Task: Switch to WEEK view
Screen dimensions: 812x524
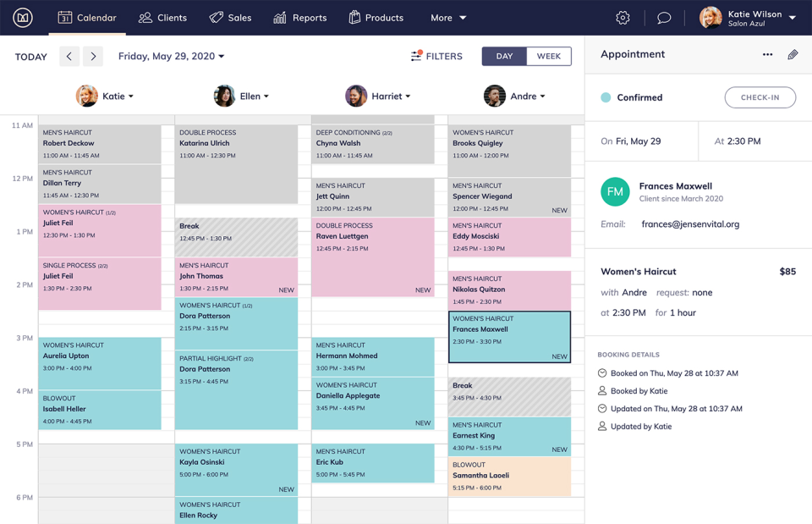Action: click(x=549, y=56)
